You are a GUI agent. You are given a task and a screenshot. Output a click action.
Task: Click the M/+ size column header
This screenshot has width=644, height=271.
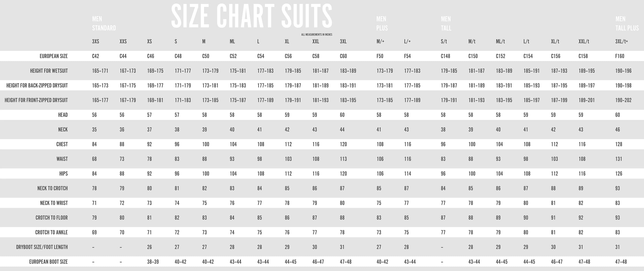click(x=380, y=41)
